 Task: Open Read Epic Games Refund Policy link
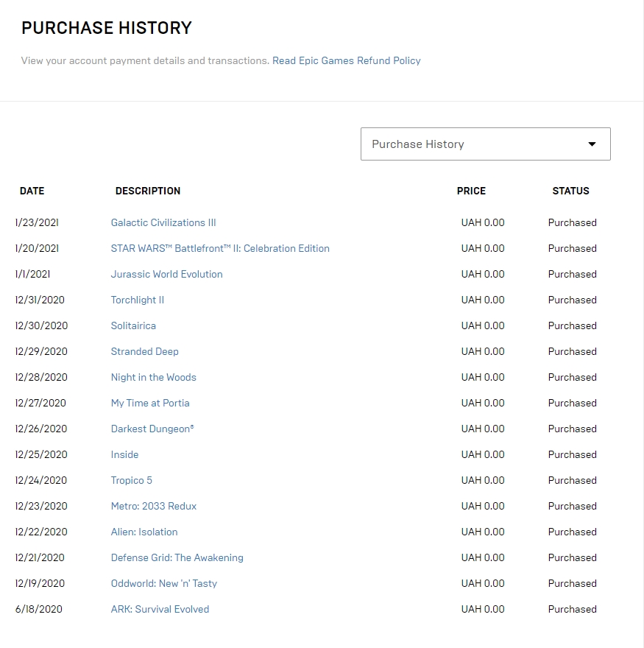[346, 60]
